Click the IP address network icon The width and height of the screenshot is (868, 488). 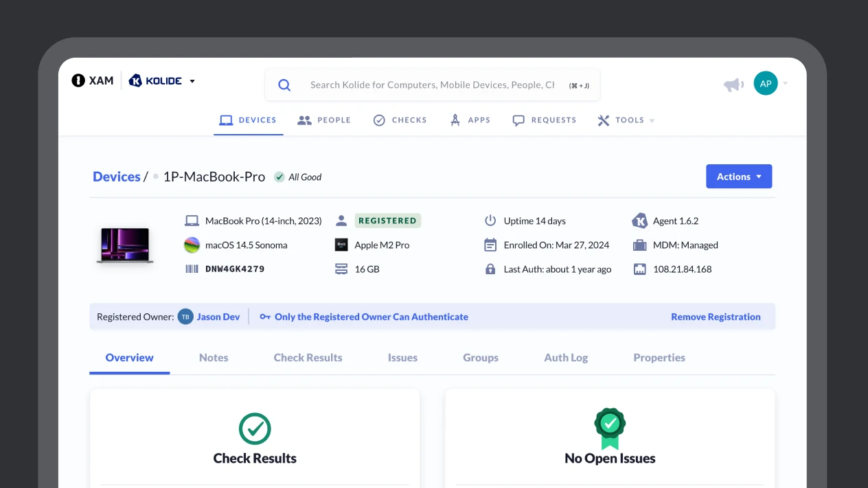(639, 269)
